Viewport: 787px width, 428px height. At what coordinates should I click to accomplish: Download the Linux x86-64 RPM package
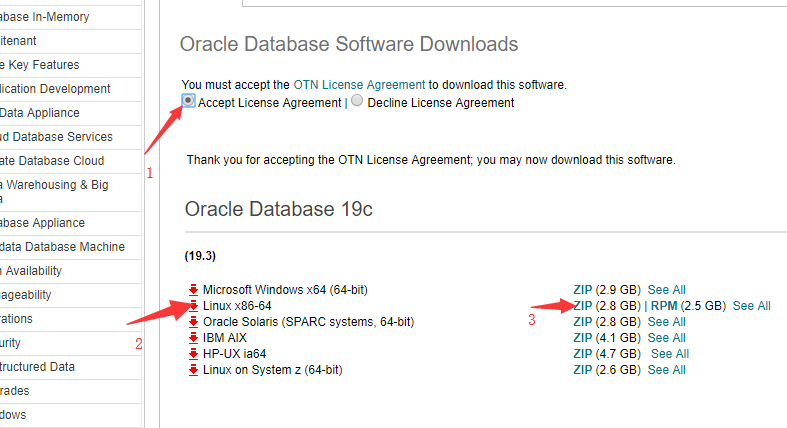point(666,306)
